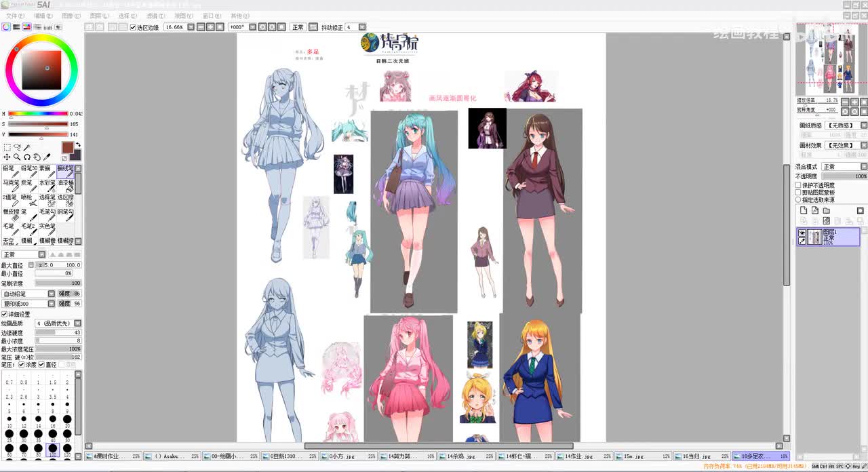
Task: Select the hand pan tool
Action: click(x=37, y=157)
